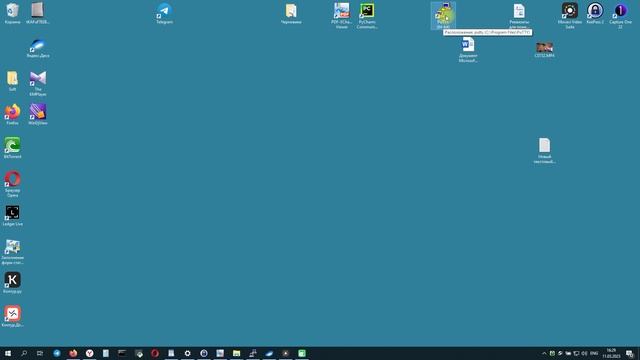Open the notification center icon

(x=630, y=353)
